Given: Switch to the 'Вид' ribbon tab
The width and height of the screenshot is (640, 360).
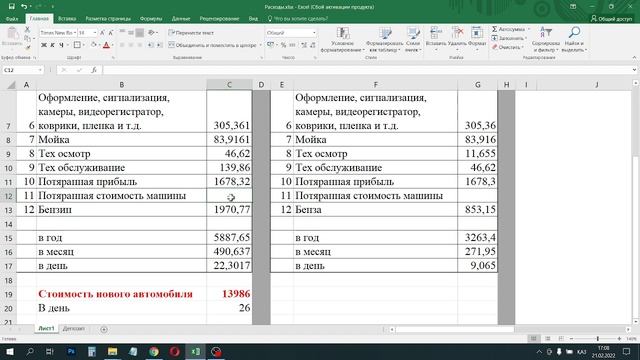Looking at the screenshot, I should tap(253, 19).
